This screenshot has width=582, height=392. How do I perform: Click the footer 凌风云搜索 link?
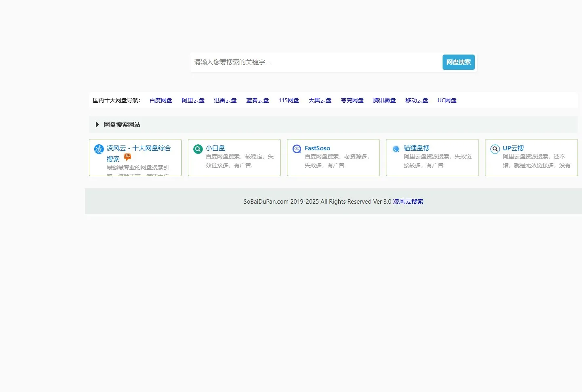coord(408,202)
